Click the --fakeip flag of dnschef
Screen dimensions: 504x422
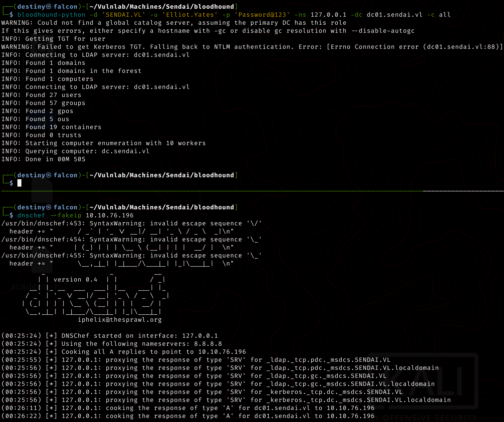tap(66, 215)
